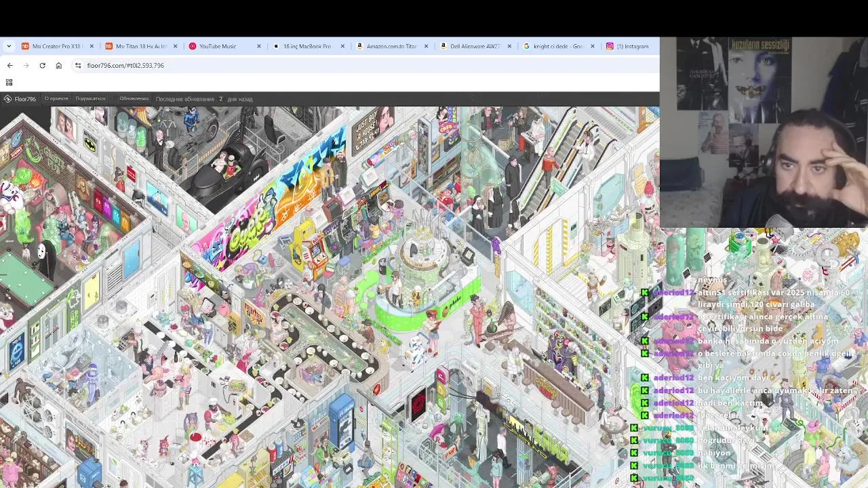Open site information icon in address bar
Image resolution: width=868 pixels, height=488 pixels.
[78, 65]
